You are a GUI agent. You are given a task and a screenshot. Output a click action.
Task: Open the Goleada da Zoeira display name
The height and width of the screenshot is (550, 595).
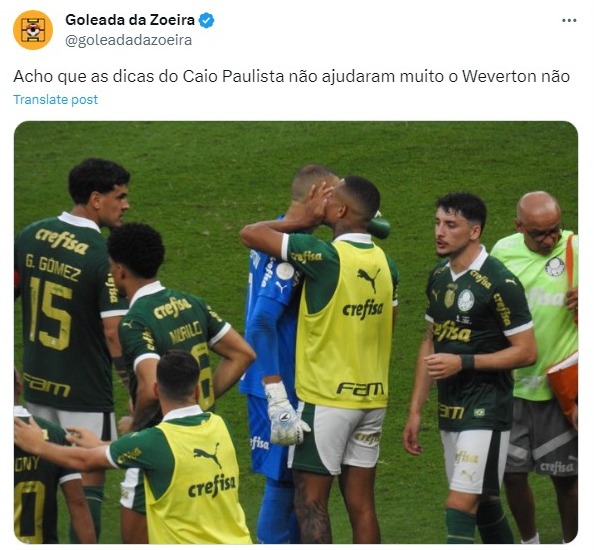[x=130, y=20]
